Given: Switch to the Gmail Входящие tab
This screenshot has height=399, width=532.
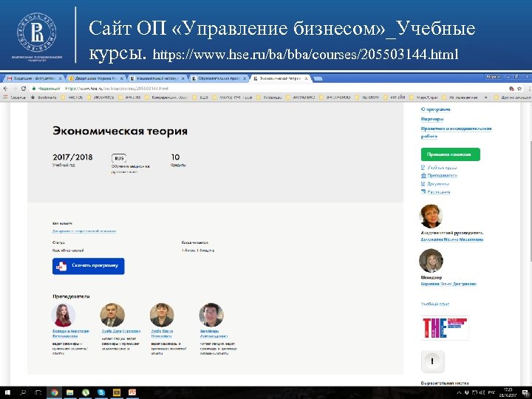Looking at the screenshot, I should pyautogui.click(x=34, y=78).
